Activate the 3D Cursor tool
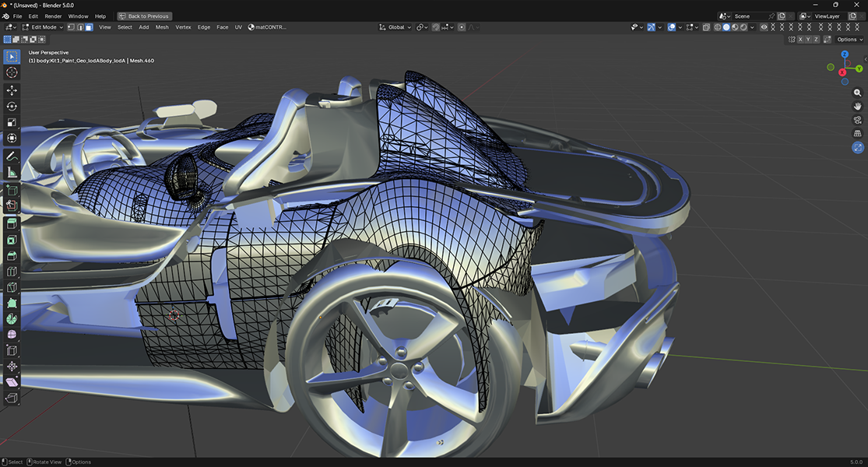868x467 pixels. 12,72
